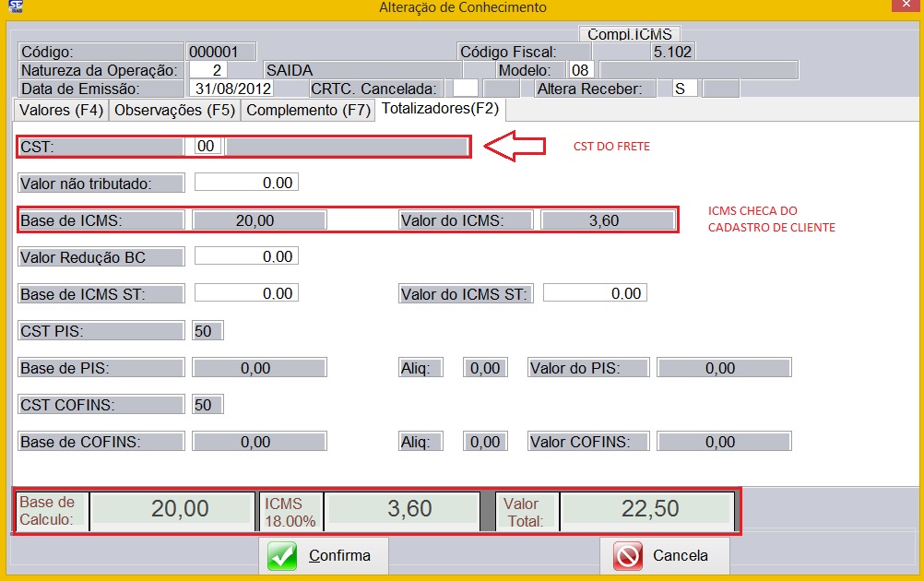Click the Modelo field showing 08
The height and width of the screenshot is (581, 924).
[580, 70]
